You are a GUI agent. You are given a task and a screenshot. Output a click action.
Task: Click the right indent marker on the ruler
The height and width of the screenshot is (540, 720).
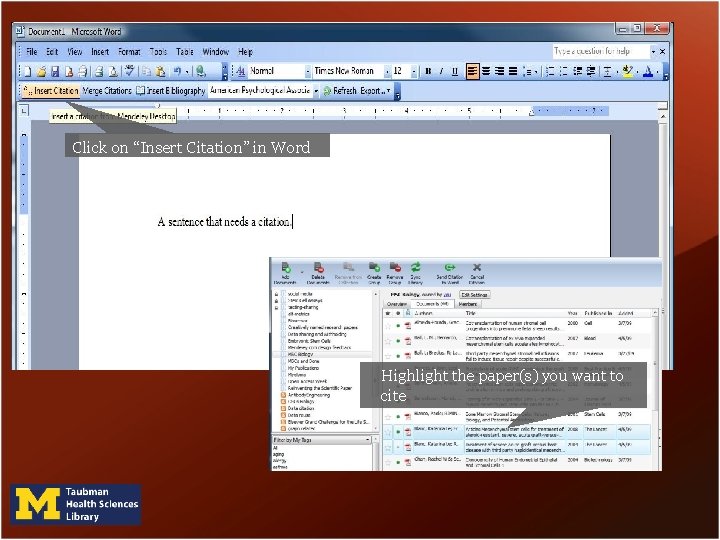532,112
